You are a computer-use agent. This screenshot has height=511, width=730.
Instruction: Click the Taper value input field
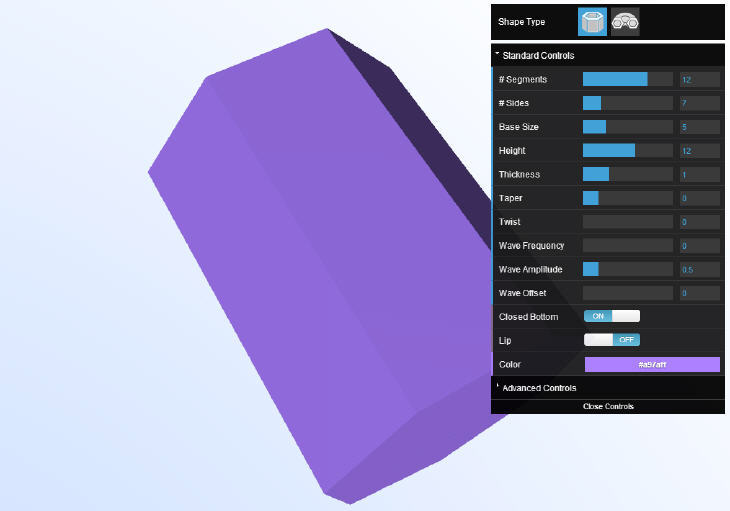tap(699, 198)
